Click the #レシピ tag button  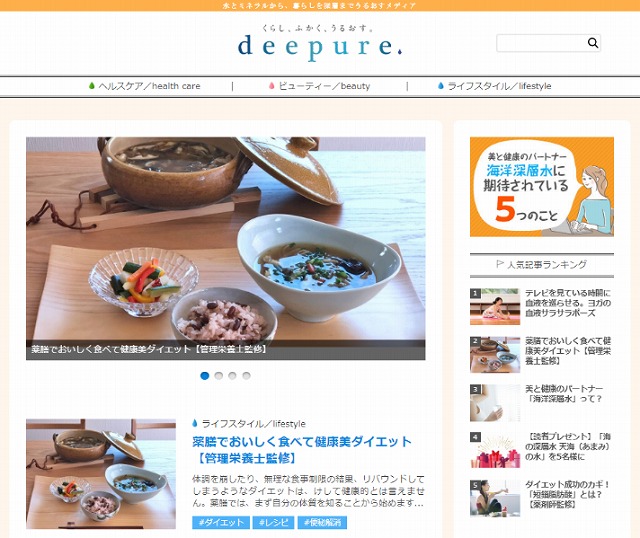coord(273,522)
